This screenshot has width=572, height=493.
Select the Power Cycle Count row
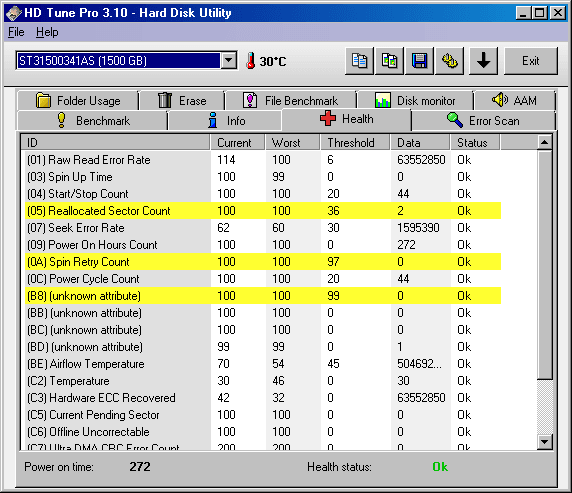pyautogui.click(x=263, y=279)
